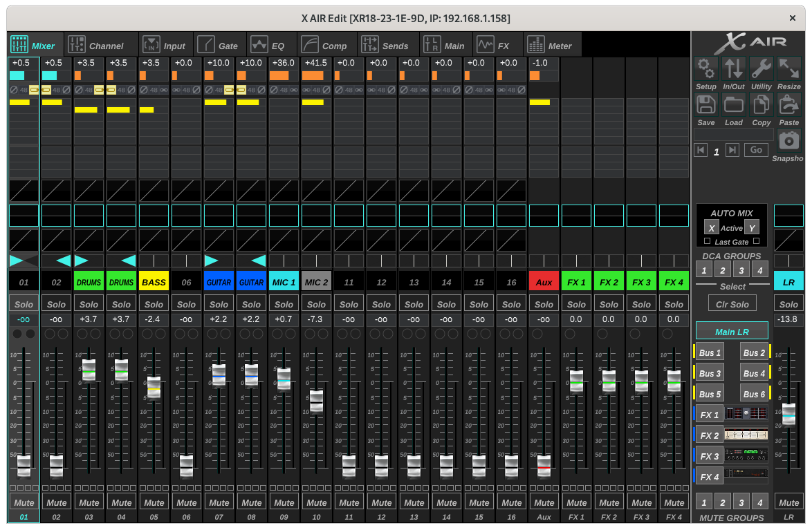Click the -13.8 level value on LR
The height and width of the screenshot is (530, 812).
tap(787, 319)
